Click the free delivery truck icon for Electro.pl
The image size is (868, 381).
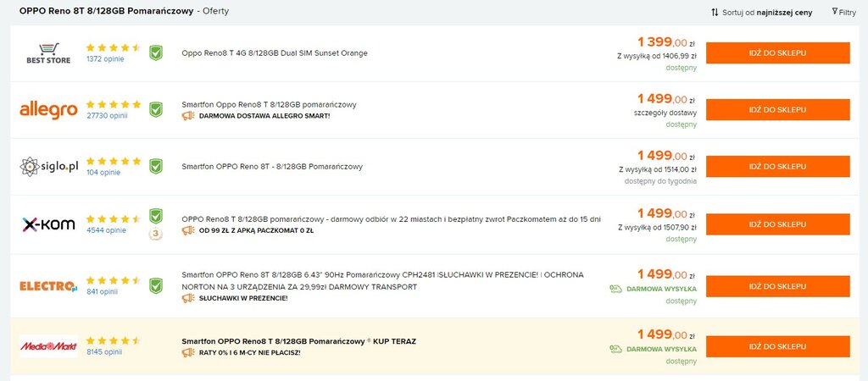pyautogui.click(x=615, y=289)
